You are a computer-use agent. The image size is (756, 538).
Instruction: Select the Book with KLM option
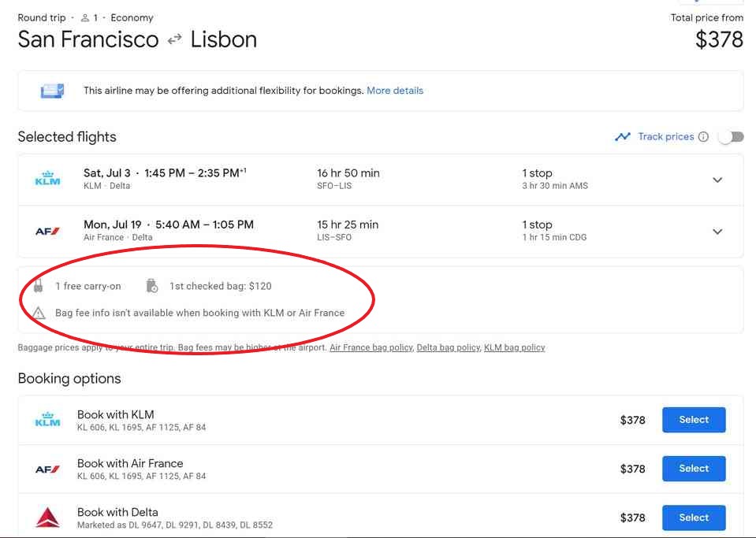pyautogui.click(x=694, y=420)
